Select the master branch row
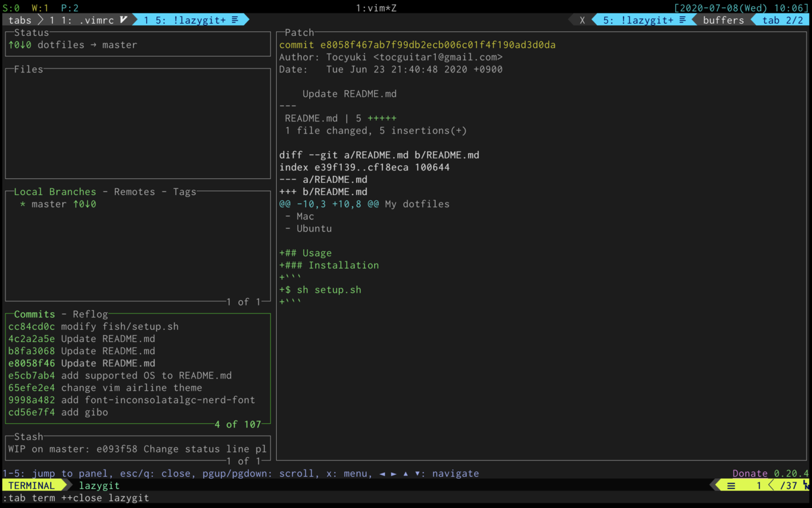Image resolution: width=812 pixels, height=508 pixels. (138, 204)
